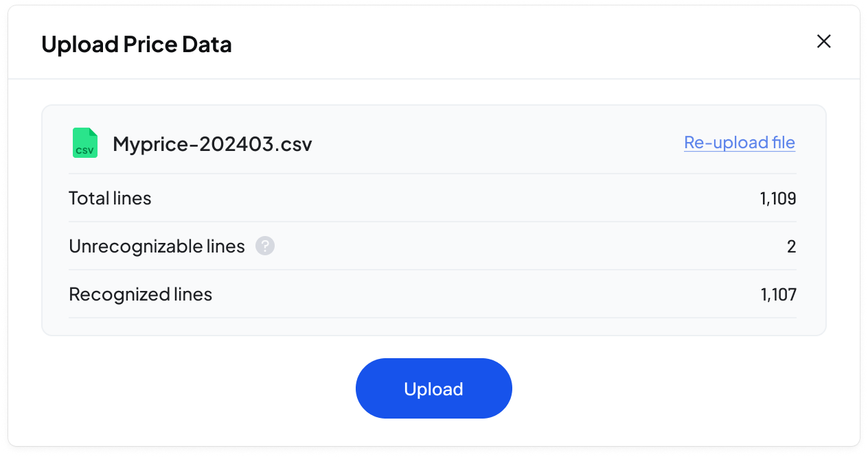Close the Upload Price Data dialog
The width and height of the screenshot is (868, 457).
coord(823,42)
